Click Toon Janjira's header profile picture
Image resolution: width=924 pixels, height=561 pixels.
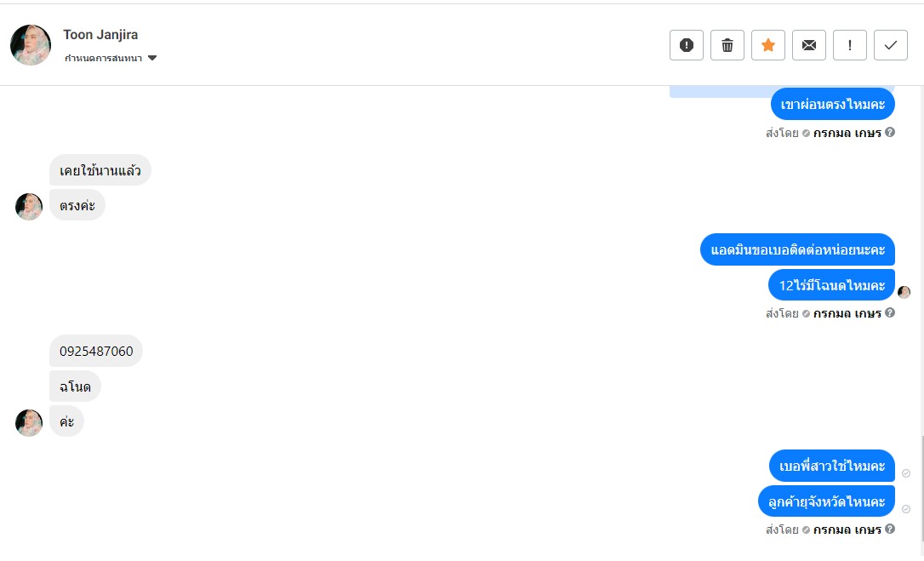point(31,45)
